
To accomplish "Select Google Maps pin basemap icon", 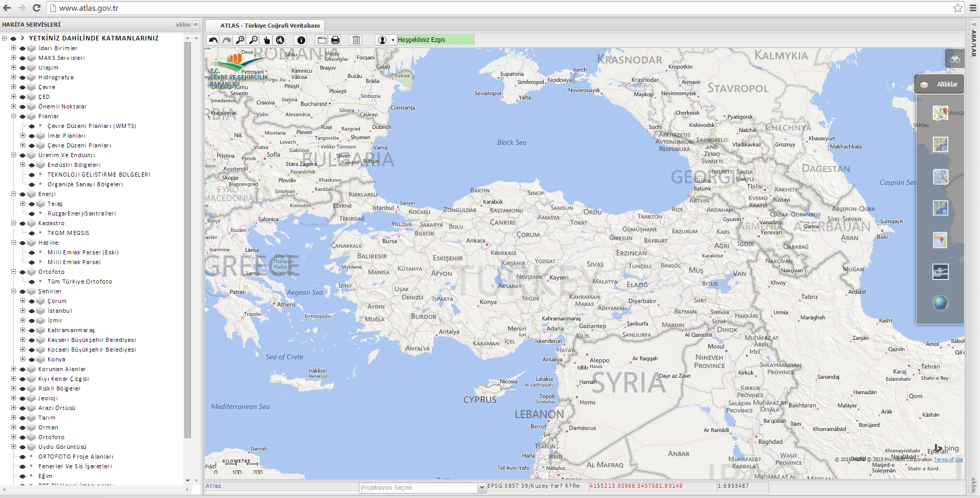I will [x=940, y=113].
